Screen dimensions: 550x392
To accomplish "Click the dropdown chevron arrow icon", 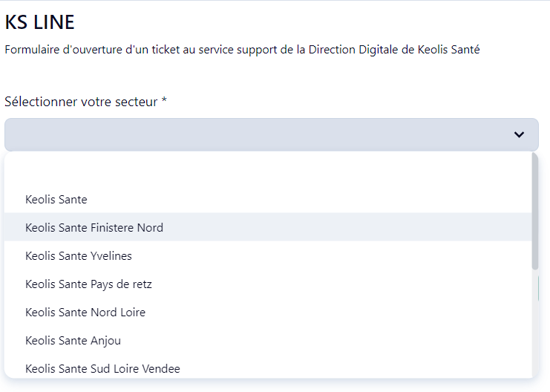I will coord(519,134).
